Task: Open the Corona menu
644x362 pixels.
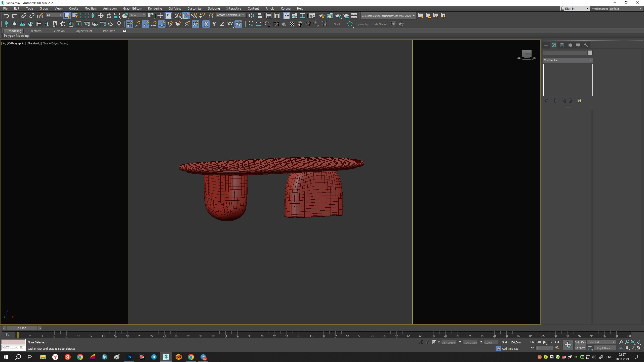Action: (286, 9)
